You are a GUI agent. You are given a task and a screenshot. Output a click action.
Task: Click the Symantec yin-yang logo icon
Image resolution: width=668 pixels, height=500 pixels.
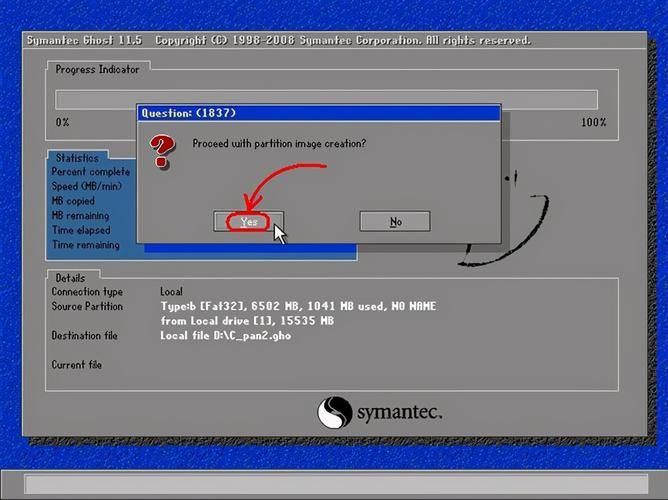click(x=334, y=412)
